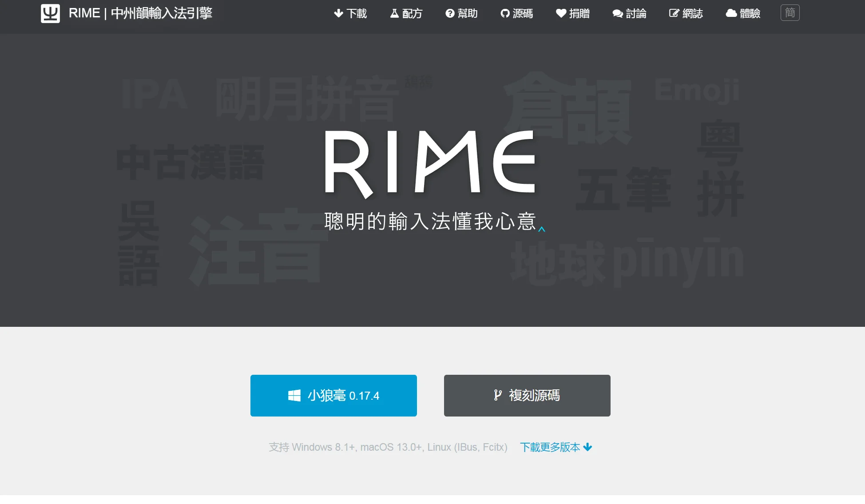Screen dimensions: 865x504
Task: Click the git-fork icon in the 複刻源碼 button
Action: pyautogui.click(x=498, y=396)
